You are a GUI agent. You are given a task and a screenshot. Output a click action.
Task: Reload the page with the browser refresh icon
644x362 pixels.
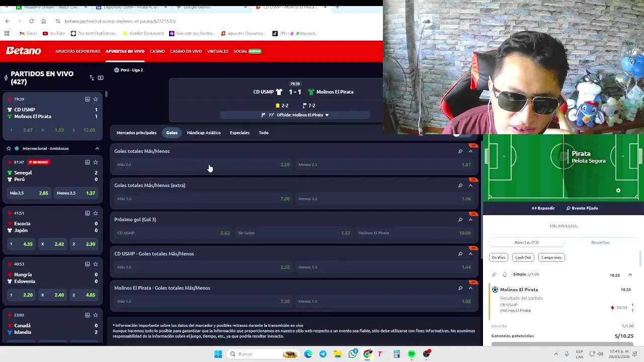[31, 21]
